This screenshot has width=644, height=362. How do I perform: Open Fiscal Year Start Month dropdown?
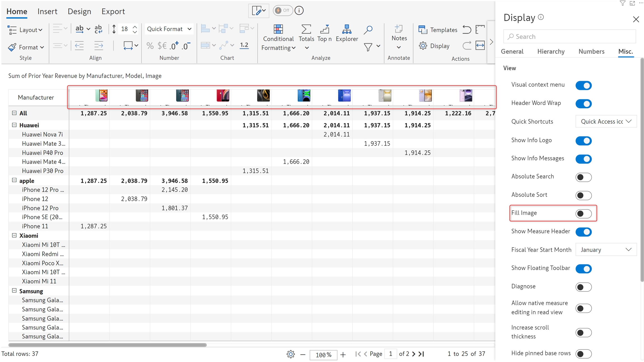[x=606, y=250]
